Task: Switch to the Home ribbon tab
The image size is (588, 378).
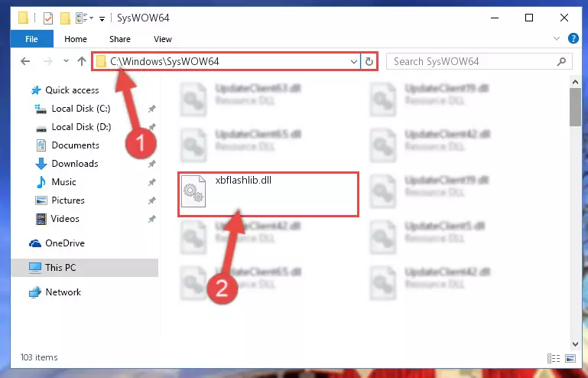Action: pyautogui.click(x=76, y=39)
